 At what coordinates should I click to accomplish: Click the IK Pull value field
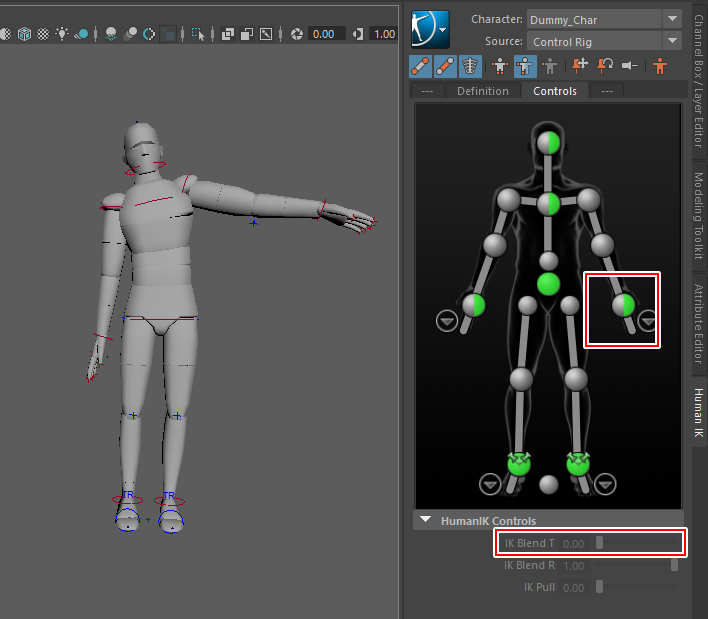pyautogui.click(x=573, y=588)
